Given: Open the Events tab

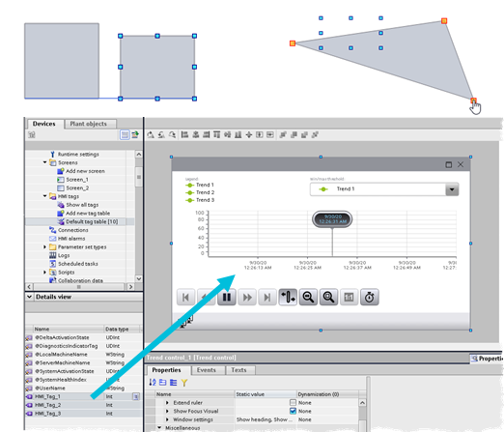Looking at the screenshot, I should click(207, 370).
